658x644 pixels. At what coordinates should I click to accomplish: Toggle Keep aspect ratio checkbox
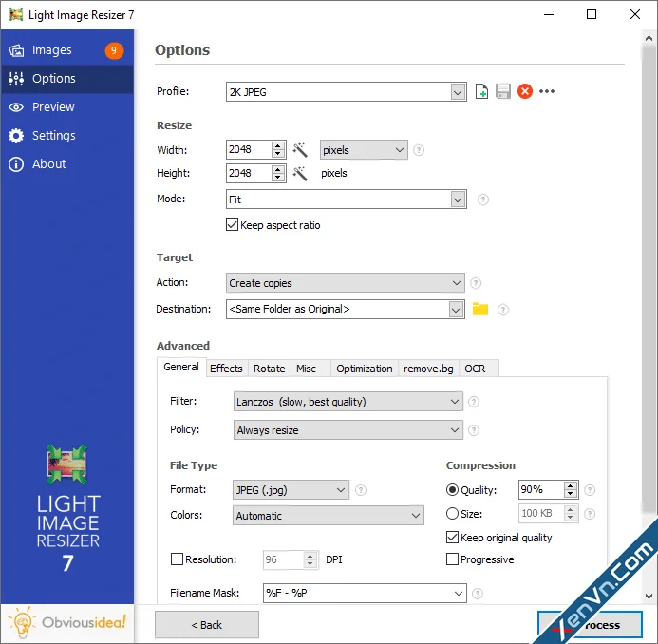[232, 225]
